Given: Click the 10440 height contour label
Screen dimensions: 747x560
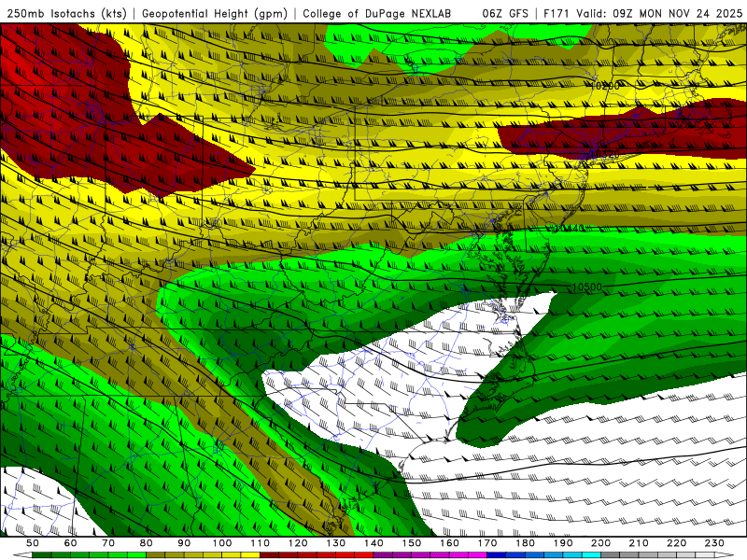Looking at the screenshot, I should (569, 229).
